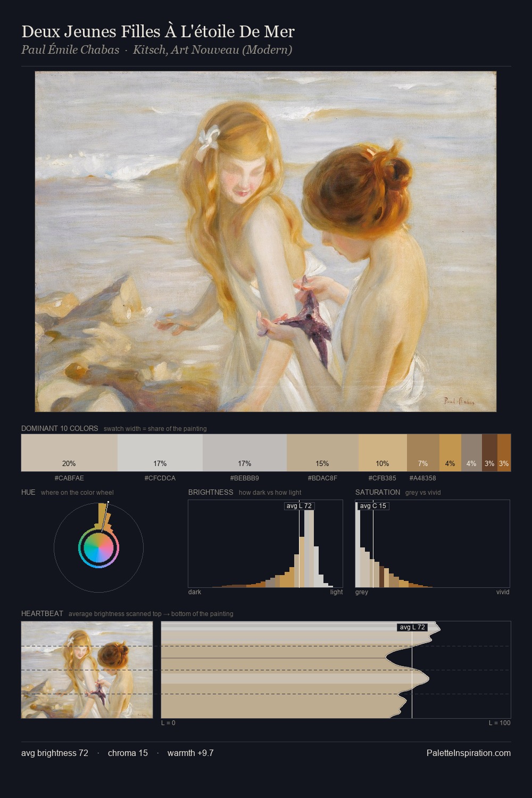Click the avg L 72 label in heartbeat chart

412,627
